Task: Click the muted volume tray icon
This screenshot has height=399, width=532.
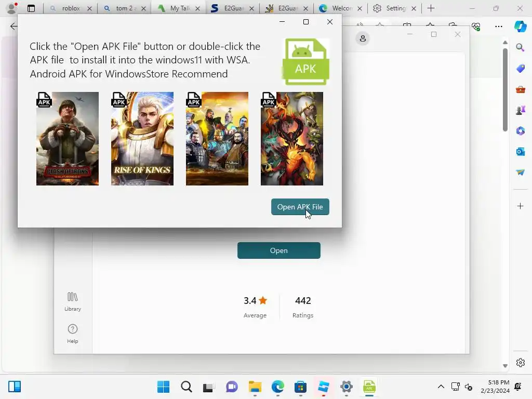Action: pyautogui.click(x=469, y=387)
